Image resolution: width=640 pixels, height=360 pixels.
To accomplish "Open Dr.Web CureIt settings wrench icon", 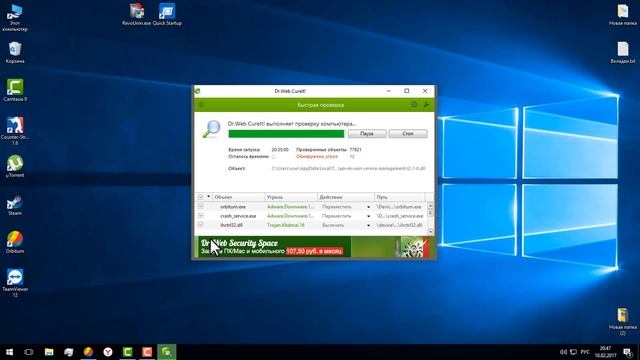I will (x=427, y=105).
